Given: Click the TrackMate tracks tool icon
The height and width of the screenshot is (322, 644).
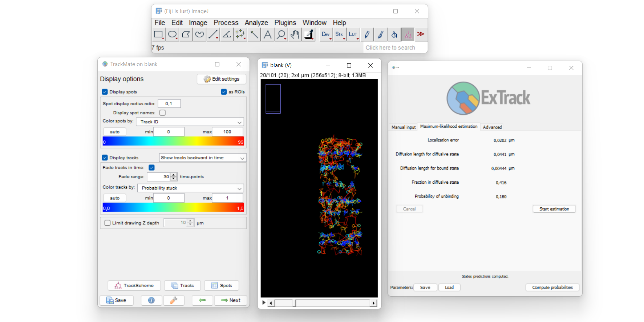Looking at the screenshot, I should tap(408, 34).
